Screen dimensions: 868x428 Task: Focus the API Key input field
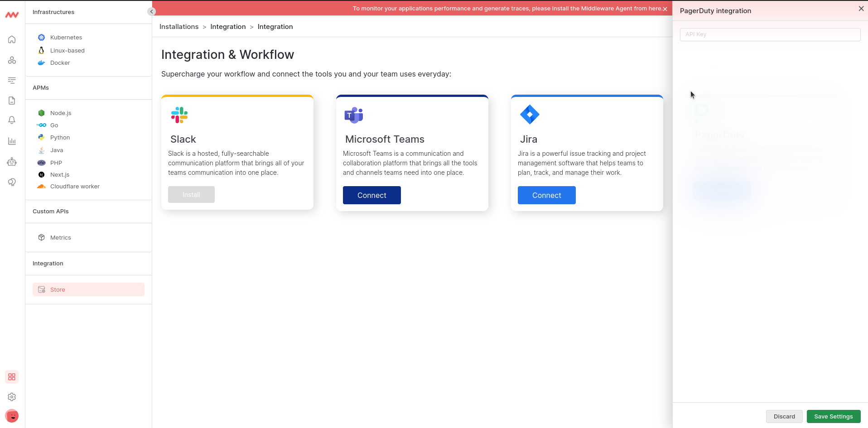pos(770,34)
